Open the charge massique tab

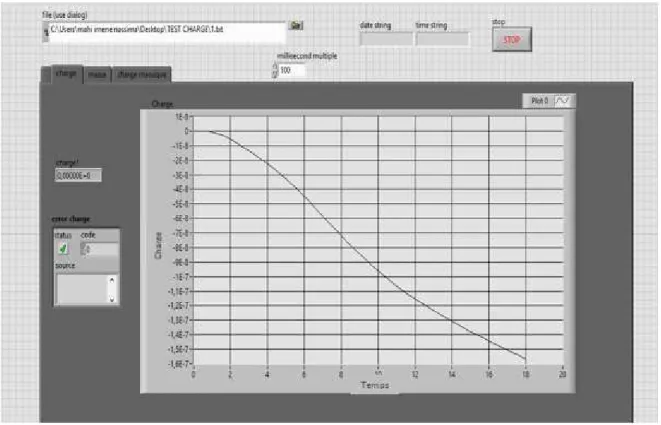(142, 75)
